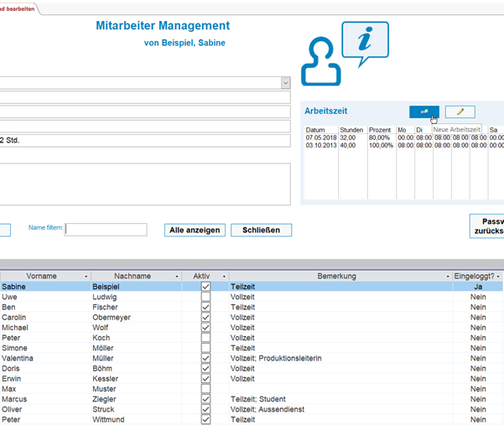Toggle Aktiv checkbox for Ben Fischer
The image size is (504, 425).
coord(205,307)
